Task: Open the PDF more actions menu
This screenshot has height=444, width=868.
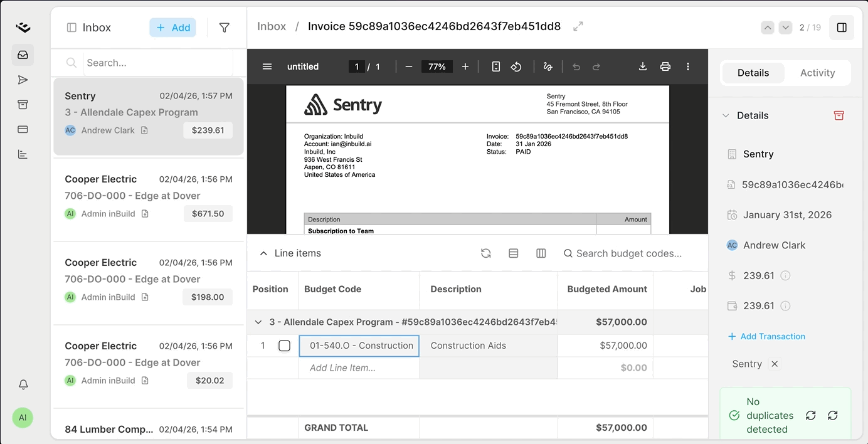Action: tap(688, 66)
